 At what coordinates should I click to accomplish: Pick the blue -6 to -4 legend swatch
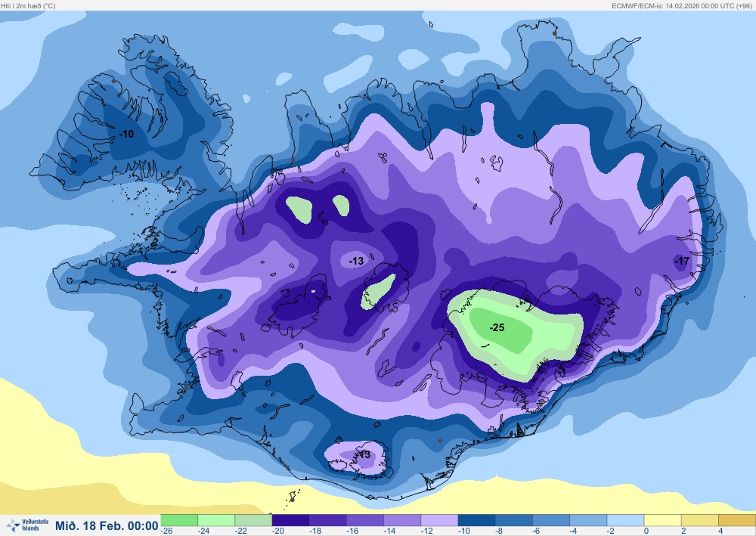(550, 520)
